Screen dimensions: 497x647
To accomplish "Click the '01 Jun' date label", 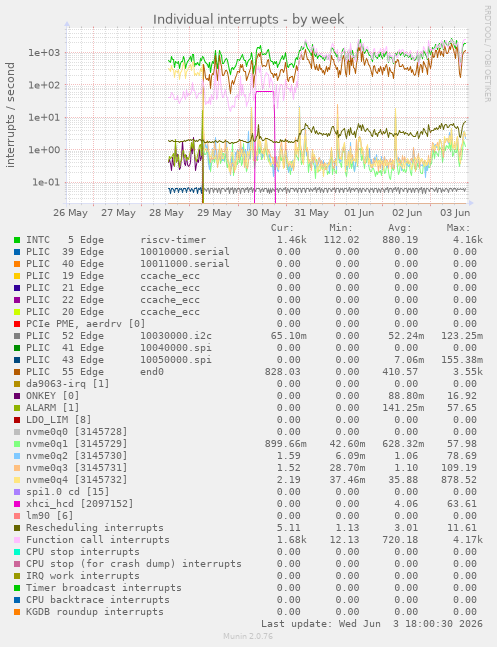I will click(359, 213).
